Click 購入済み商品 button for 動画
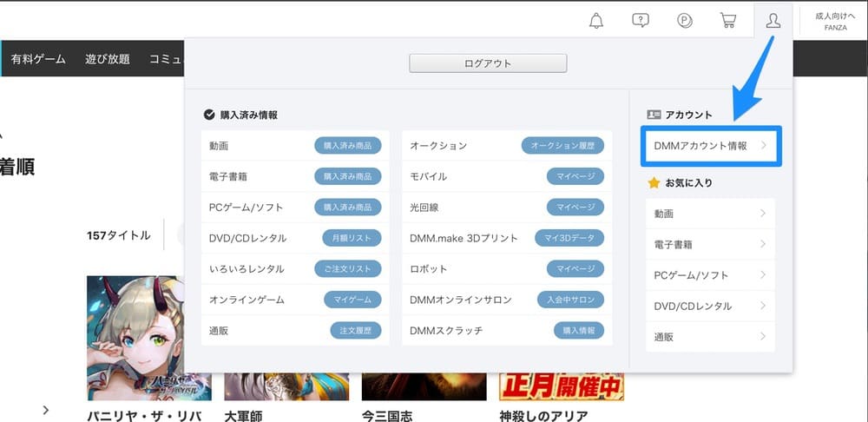The width and height of the screenshot is (868, 422). (x=347, y=146)
